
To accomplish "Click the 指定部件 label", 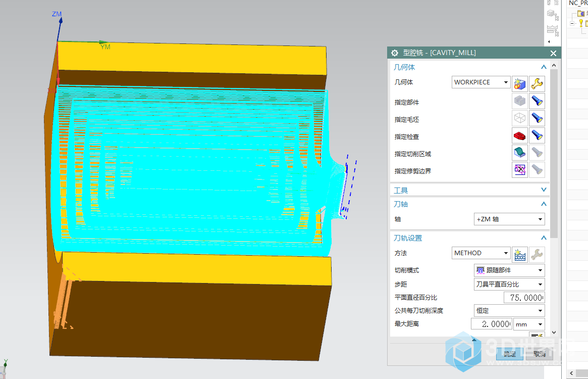I will 406,102.
